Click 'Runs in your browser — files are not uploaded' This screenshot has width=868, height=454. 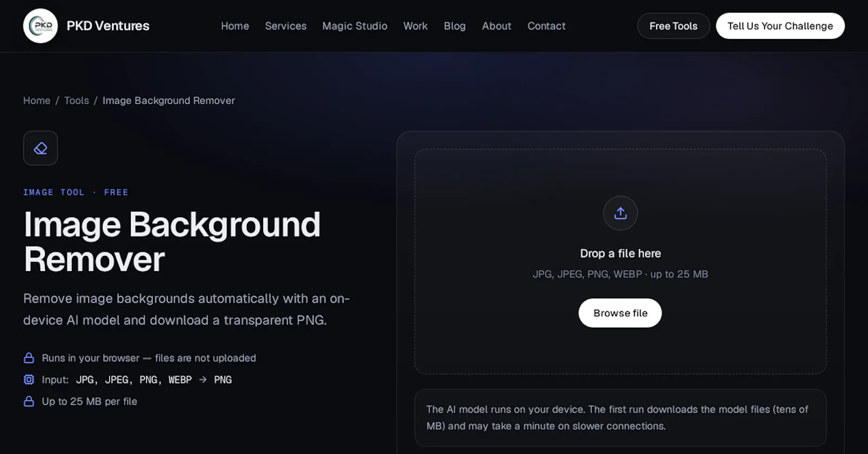pos(149,358)
